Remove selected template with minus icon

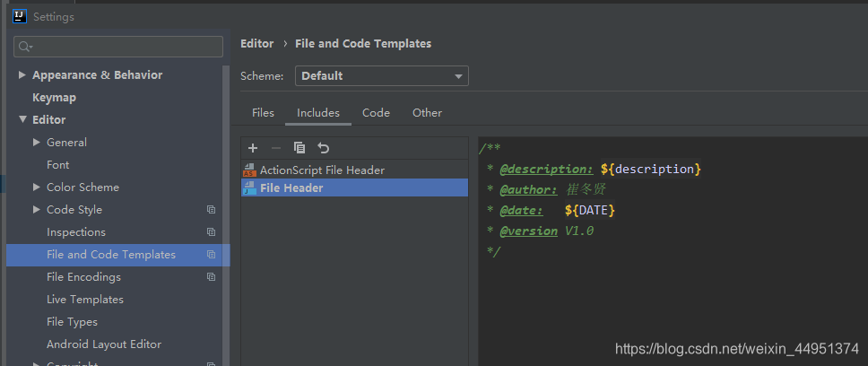coord(276,148)
